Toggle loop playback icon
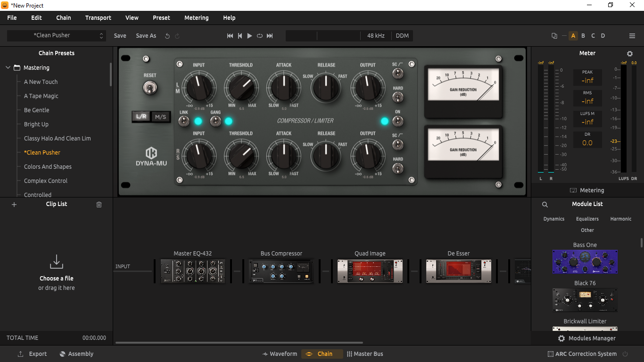The width and height of the screenshot is (644, 362). [x=260, y=36]
